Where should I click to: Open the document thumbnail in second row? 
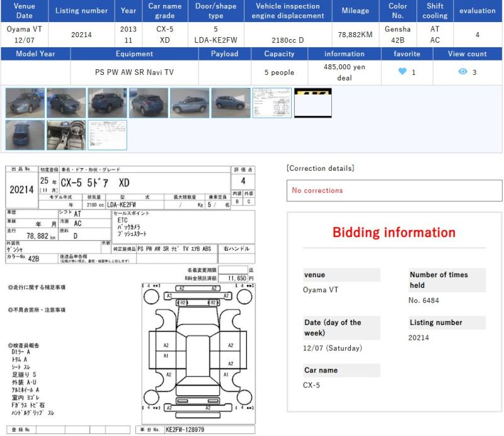point(107,135)
